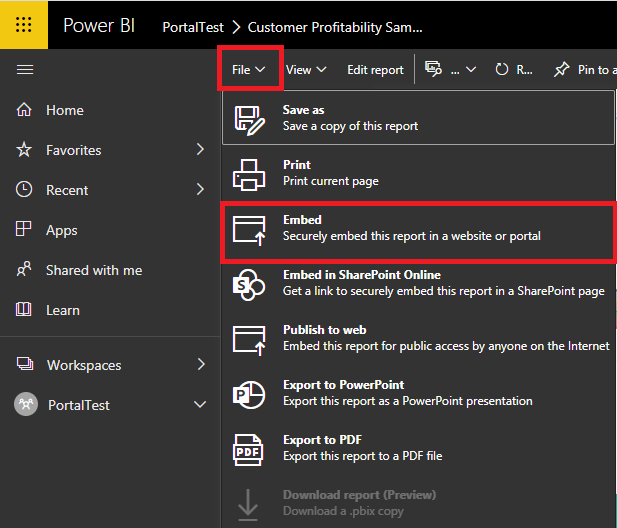This screenshot has width=617, height=528.
Task: Collapse navigation pane with hamburger icon
Action: click(25, 70)
